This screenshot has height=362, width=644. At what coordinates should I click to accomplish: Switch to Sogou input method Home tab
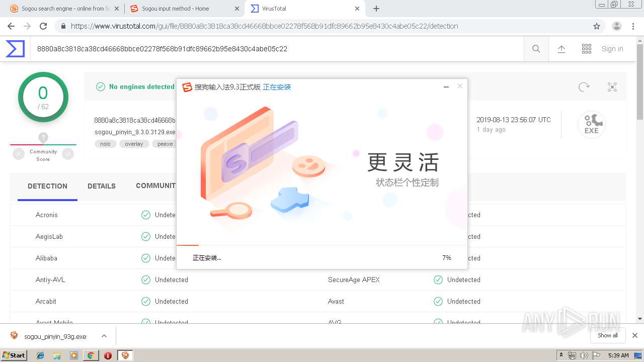tap(184, 9)
